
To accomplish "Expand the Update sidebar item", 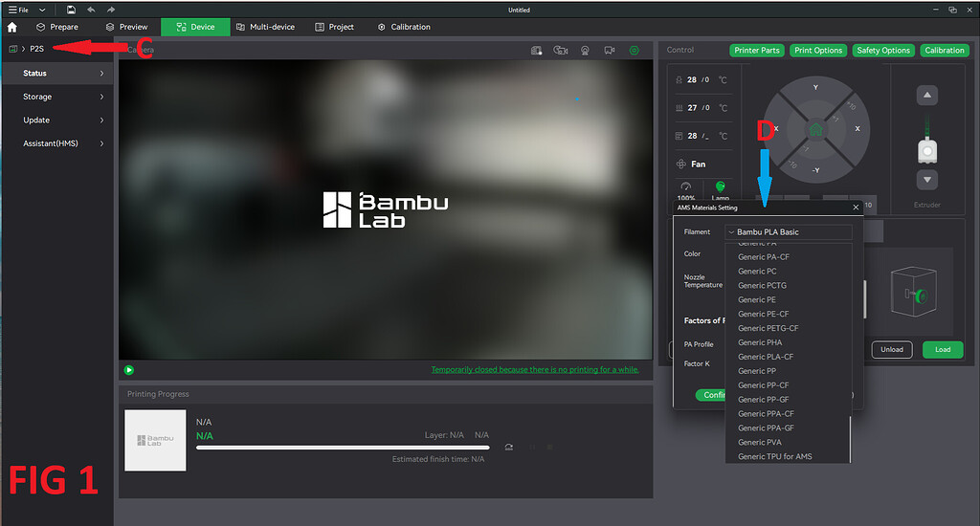I will pyautogui.click(x=58, y=120).
